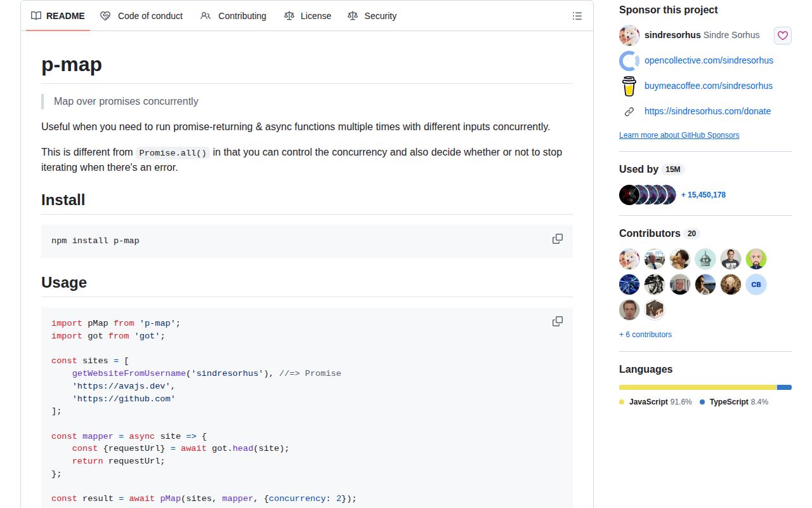Click sindresorhus avatar in Sponsor section
The width and height of the screenshot is (812, 508).
point(629,36)
